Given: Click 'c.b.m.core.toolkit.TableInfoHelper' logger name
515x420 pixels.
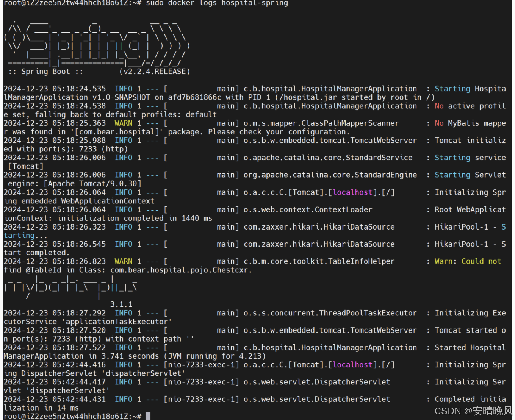Looking at the screenshot, I should pos(319,261).
